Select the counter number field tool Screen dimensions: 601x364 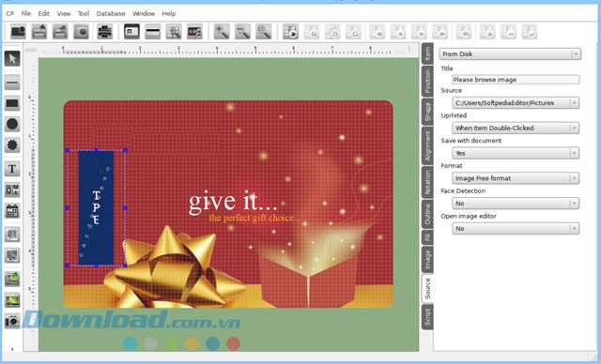12,190
